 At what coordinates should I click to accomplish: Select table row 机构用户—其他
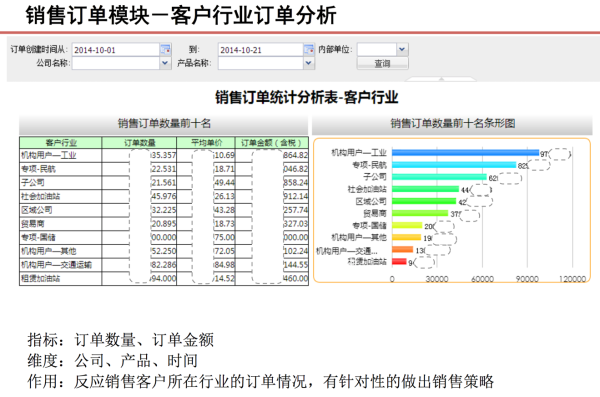pos(164,251)
